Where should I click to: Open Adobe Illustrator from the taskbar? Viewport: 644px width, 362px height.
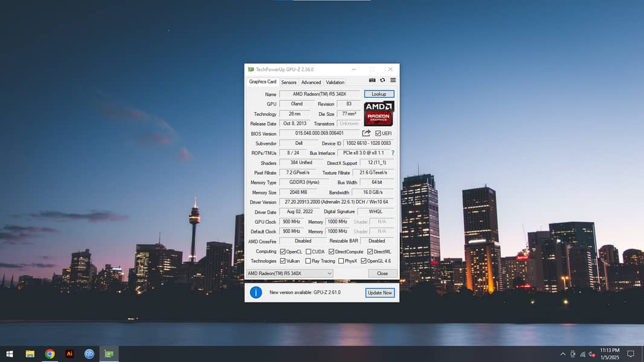point(69,354)
